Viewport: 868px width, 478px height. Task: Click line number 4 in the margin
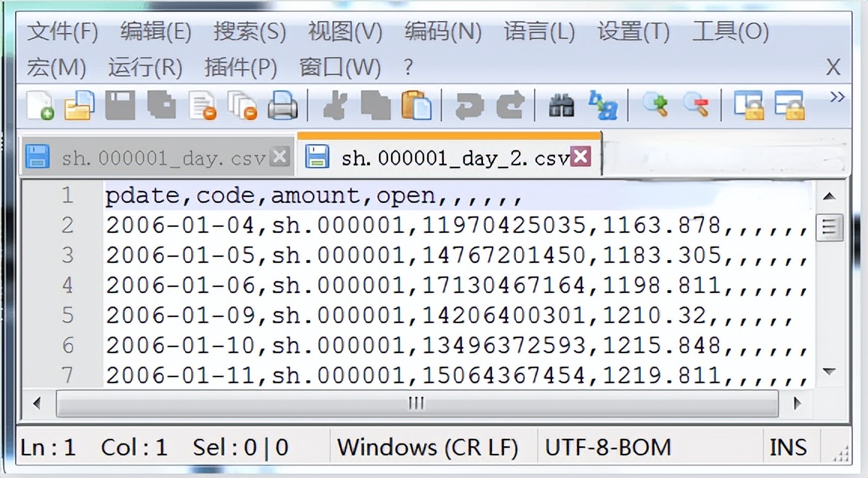pyautogui.click(x=68, y=286)
